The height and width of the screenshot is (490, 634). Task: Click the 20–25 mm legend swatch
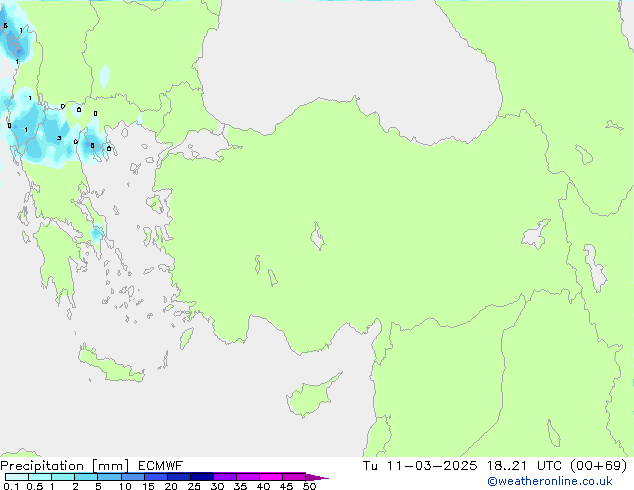click(x=179, y=477)
